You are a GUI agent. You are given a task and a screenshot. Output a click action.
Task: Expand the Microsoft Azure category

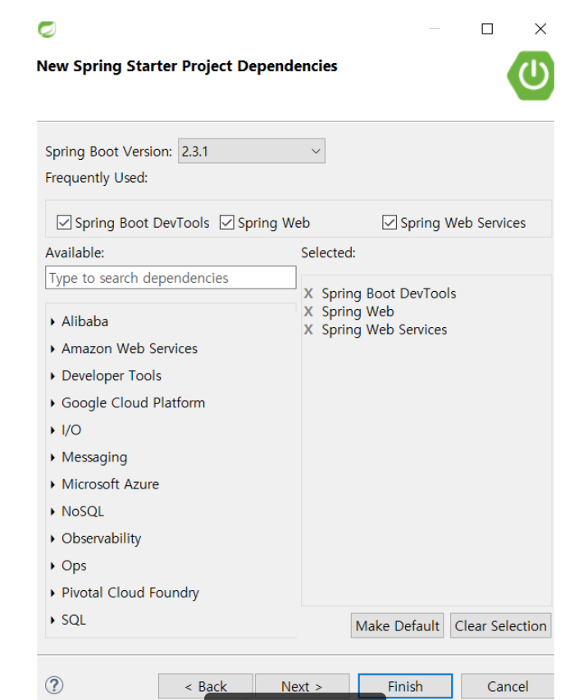point(52,484)
